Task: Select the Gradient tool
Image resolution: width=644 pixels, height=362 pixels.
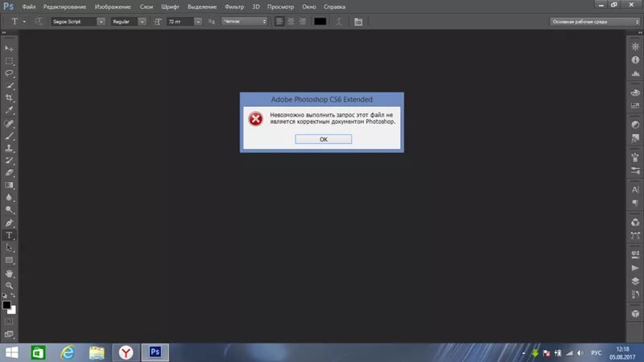Action: [x=9, y=185]
